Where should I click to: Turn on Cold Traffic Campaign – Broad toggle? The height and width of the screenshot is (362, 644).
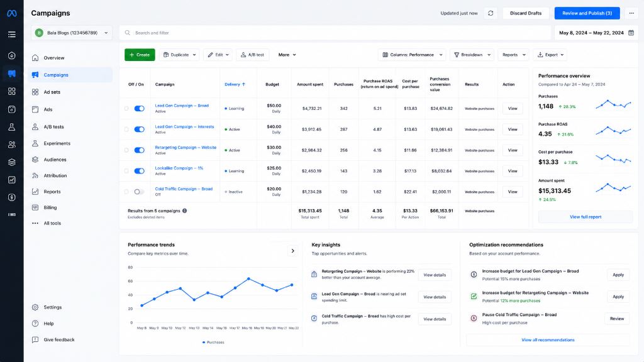(139, 192)
